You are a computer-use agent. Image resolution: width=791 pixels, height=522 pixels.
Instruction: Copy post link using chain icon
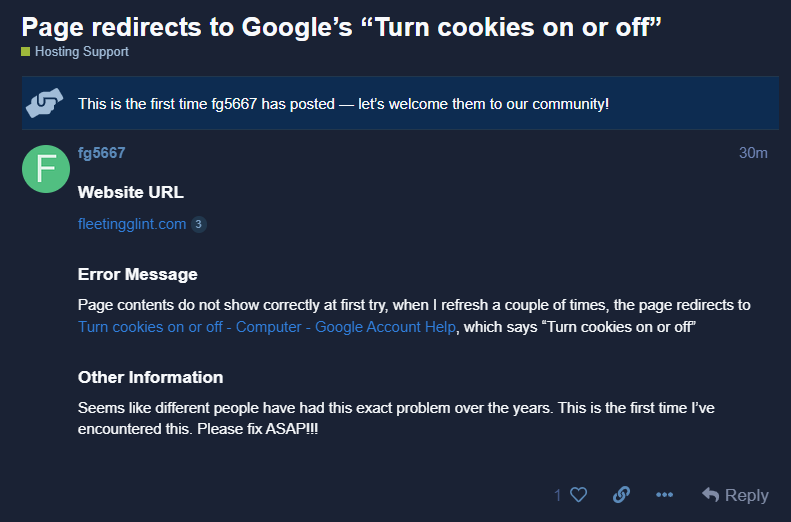(621, 495)
